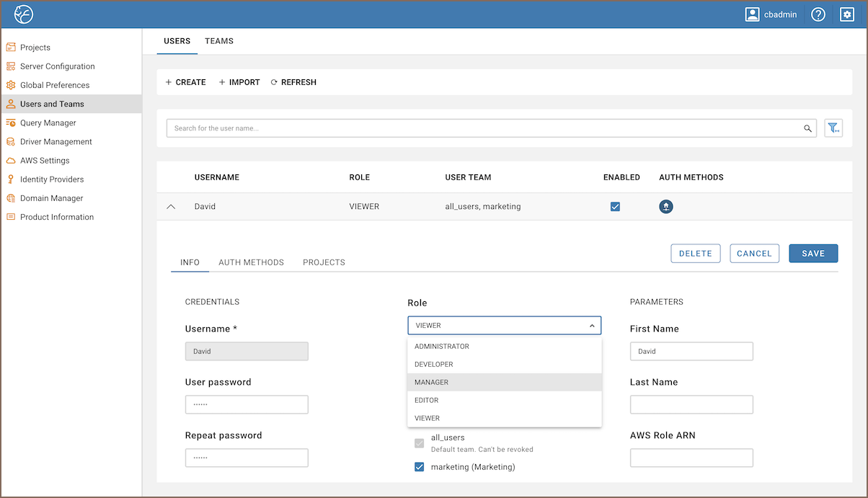Click the CloudBeaver logo icon
This screenshot has width=868, height=498.
click(x=24, y=14)
